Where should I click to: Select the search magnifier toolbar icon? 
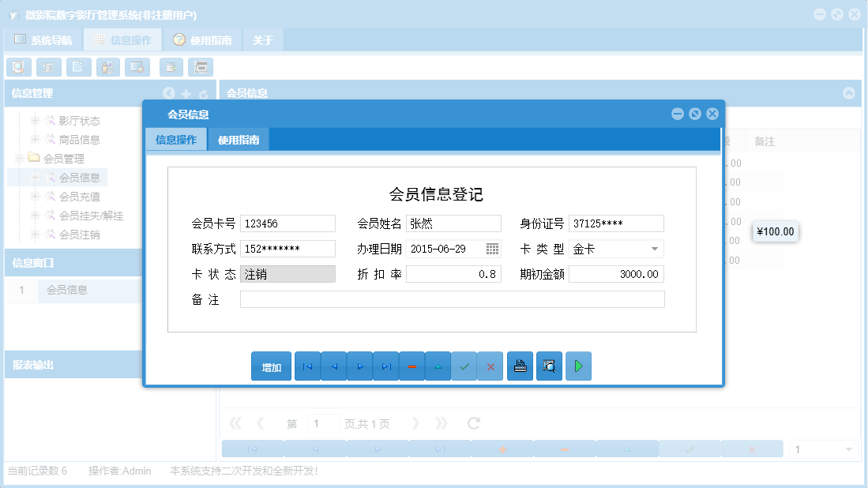[x=18, y=66]
